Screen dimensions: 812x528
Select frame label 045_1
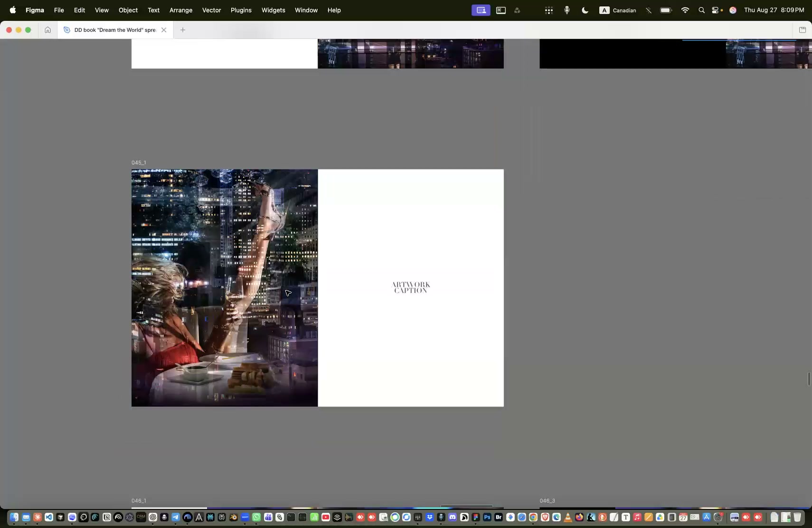139,163
